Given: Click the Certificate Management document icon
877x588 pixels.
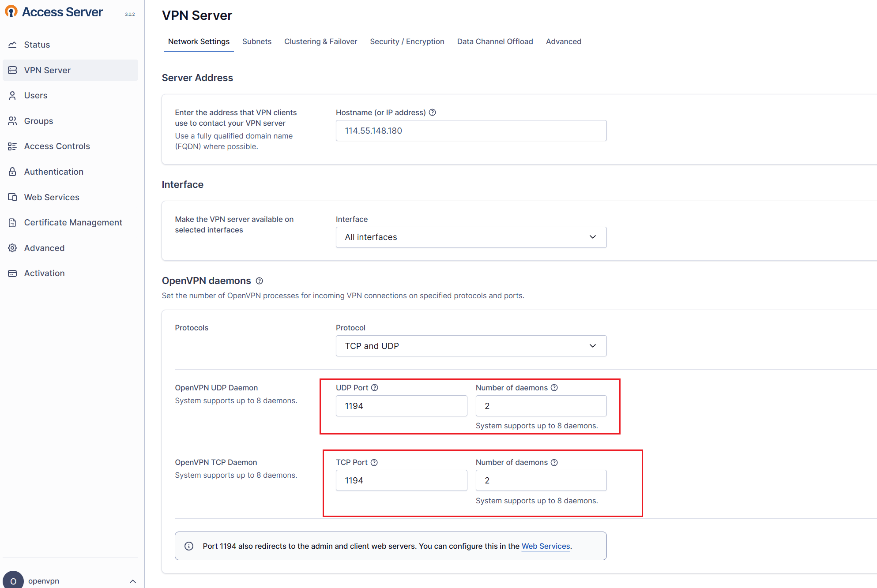Looking at the screenshot, I should 12,223.
